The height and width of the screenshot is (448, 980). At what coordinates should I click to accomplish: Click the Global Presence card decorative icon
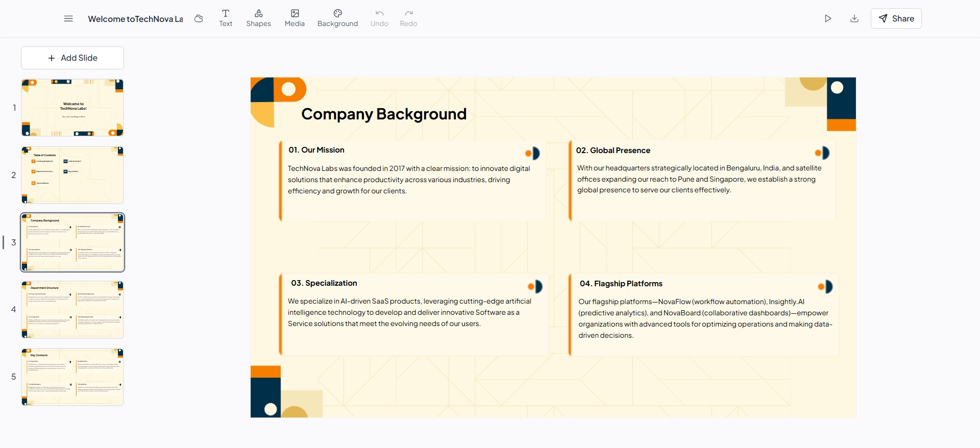(822, 153)
